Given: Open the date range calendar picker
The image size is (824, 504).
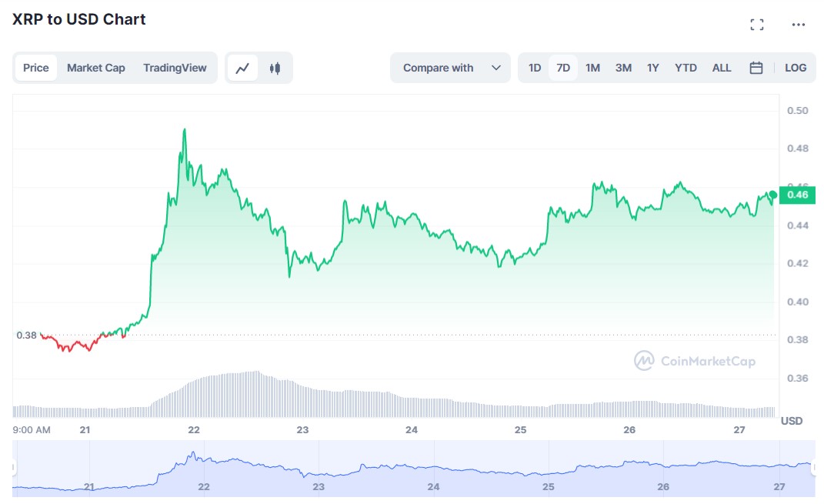Looking at the screenshot, I should point(756,68).
